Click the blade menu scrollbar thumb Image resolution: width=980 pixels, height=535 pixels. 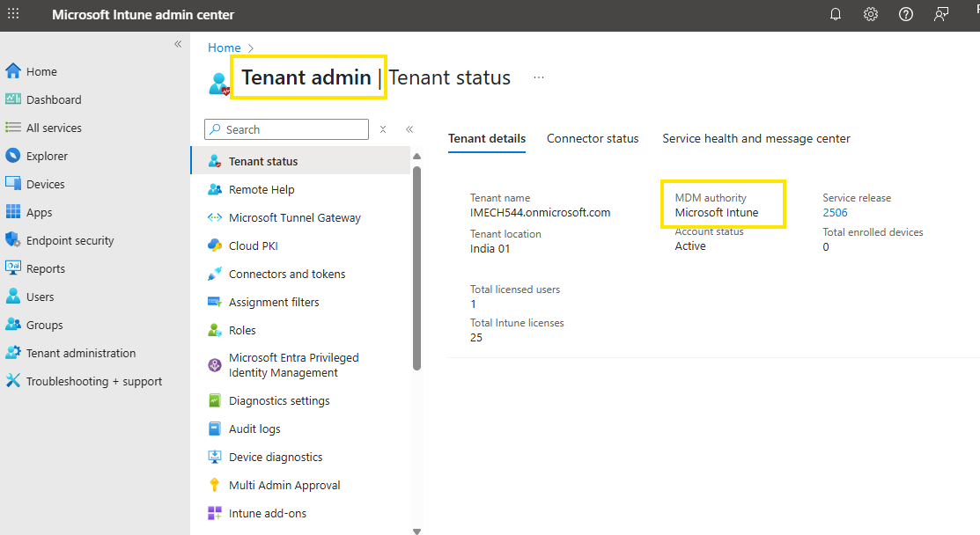coord(416,268)
